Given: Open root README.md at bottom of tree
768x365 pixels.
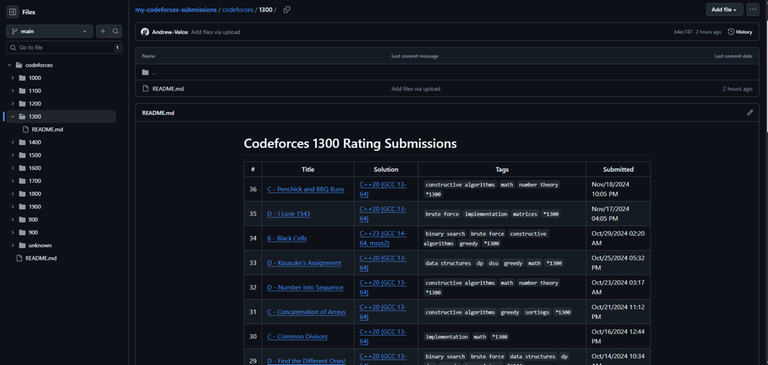Looking at the screenshot, I should pos(41,258).
